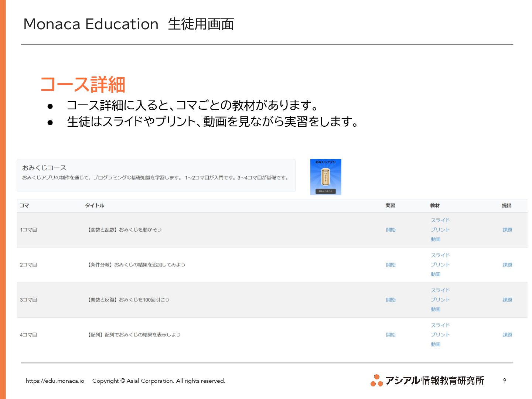This screenshot has height=399, width=532.
Task: Click the コース詳細 orange heading
Action: coord(83,85)
